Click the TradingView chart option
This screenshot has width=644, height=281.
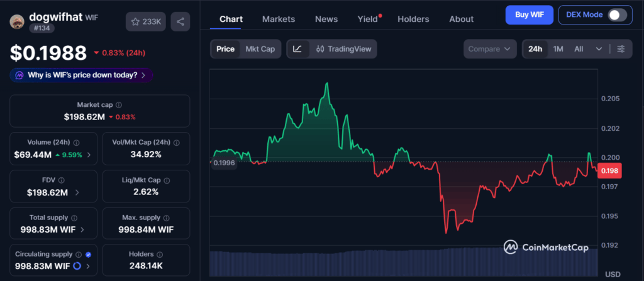click(344, 48)
